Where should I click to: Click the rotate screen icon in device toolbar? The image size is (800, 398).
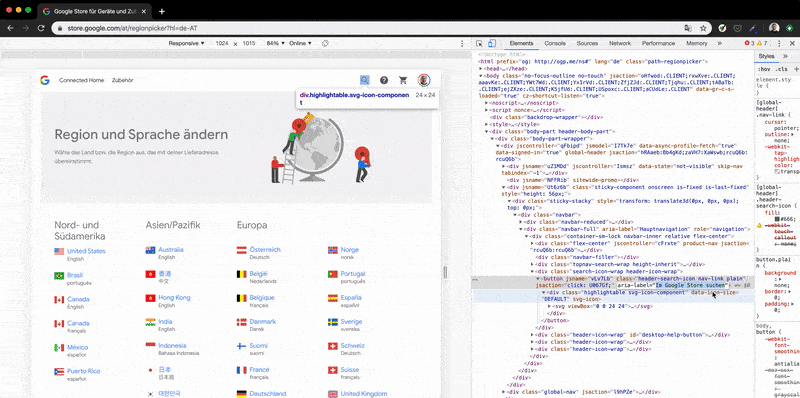325,44
